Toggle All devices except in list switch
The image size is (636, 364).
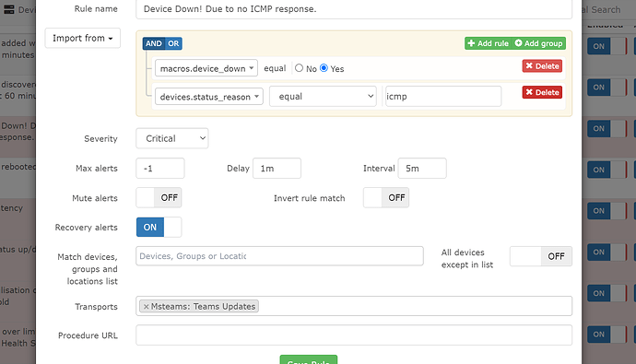click(x=541, y=256)
